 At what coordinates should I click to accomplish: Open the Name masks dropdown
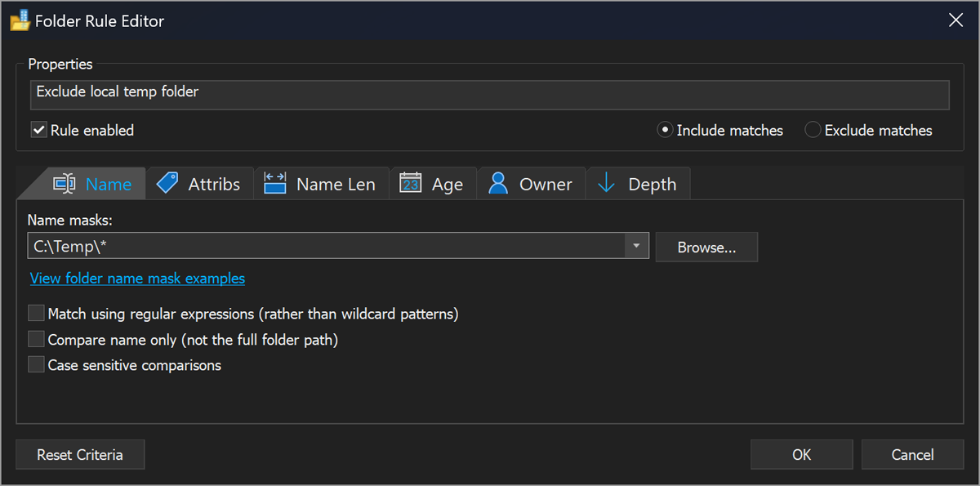point(636,245)
